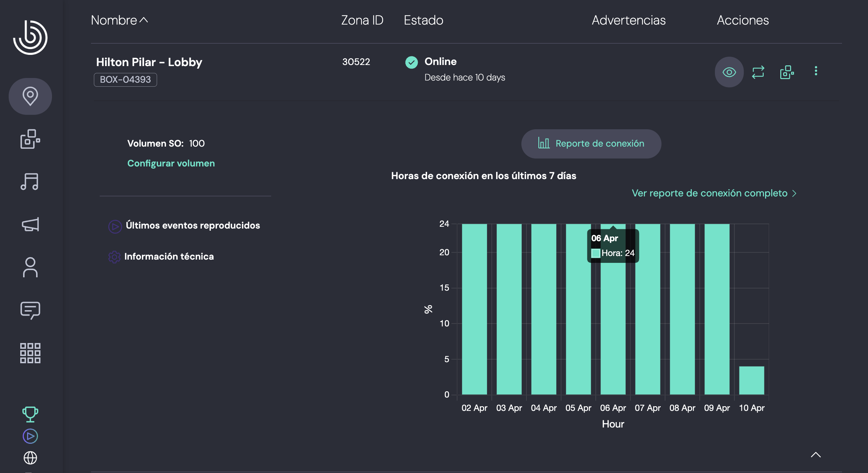
Task: Open three-dot more actions menu
Action: pos(816,71)
